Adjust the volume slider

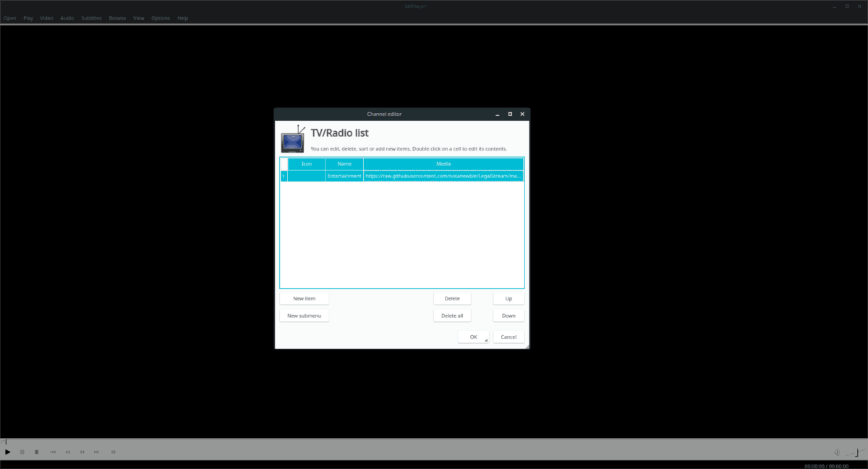[858, 452]
